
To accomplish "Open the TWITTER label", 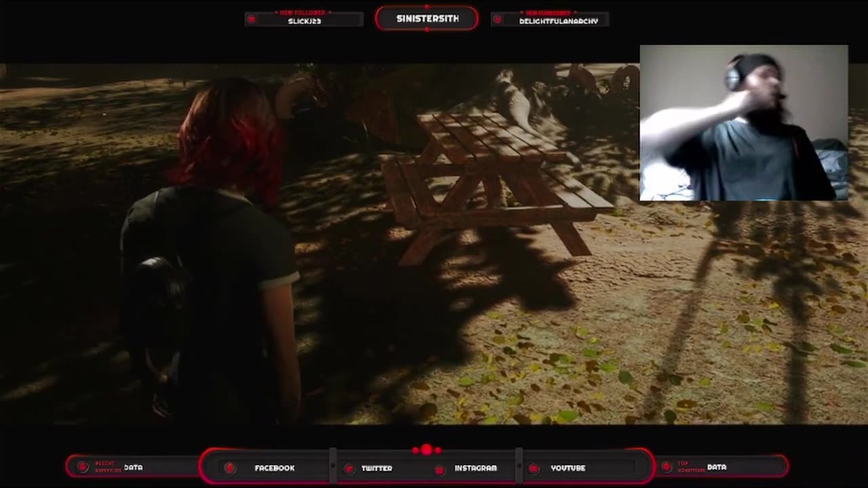I will click(x=376, y=468).
